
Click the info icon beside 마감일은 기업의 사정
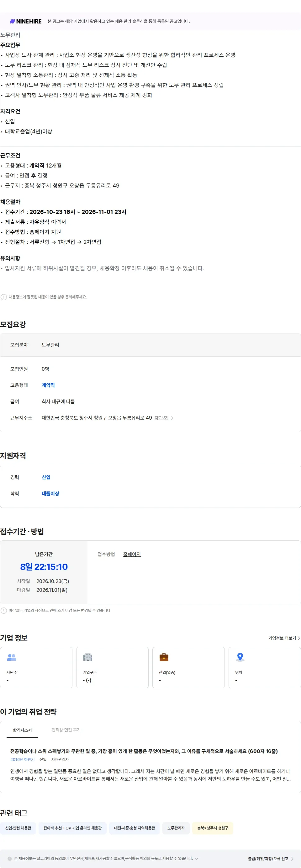(x=4, y=610)
